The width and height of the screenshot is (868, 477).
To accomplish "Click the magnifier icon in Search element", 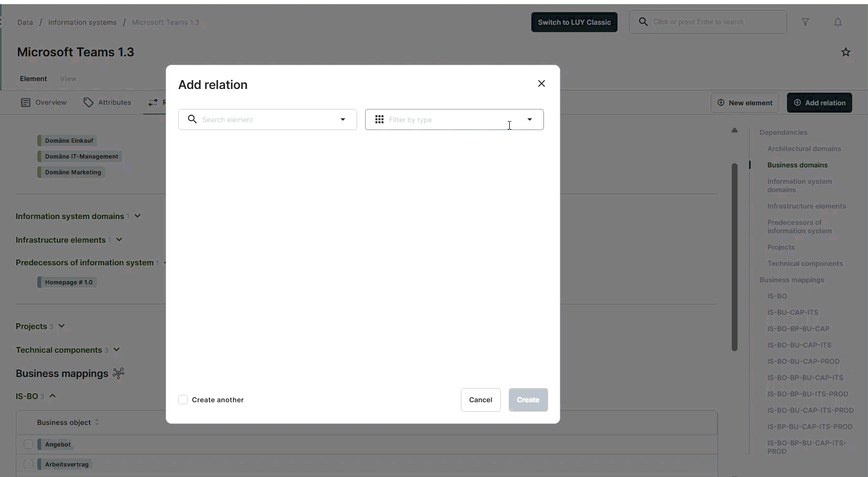I will 192,120.
